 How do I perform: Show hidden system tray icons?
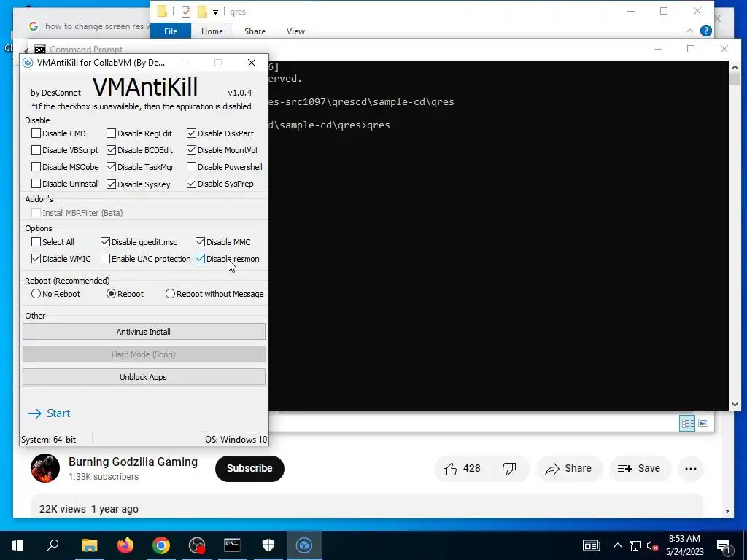pyautogui.click(x=617, y=545)
